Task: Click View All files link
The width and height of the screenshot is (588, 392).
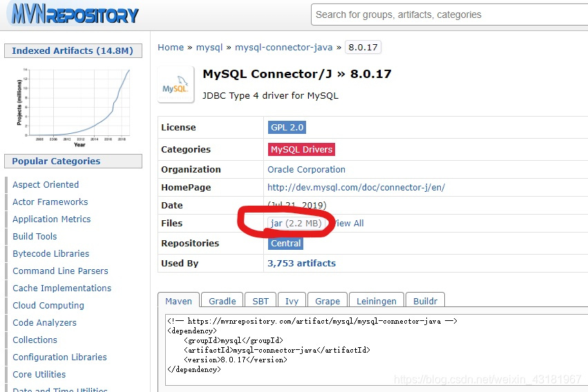Action: click(x=349, y=223)
